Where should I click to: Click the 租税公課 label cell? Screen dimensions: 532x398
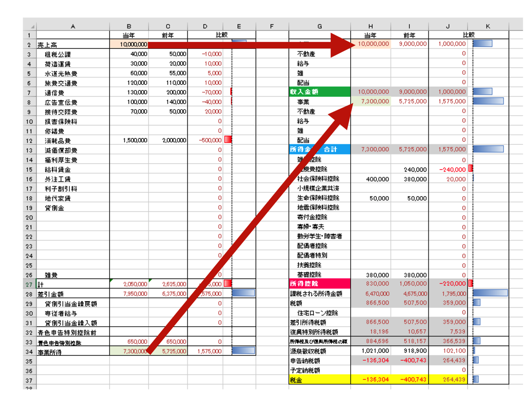pos(73,54)
